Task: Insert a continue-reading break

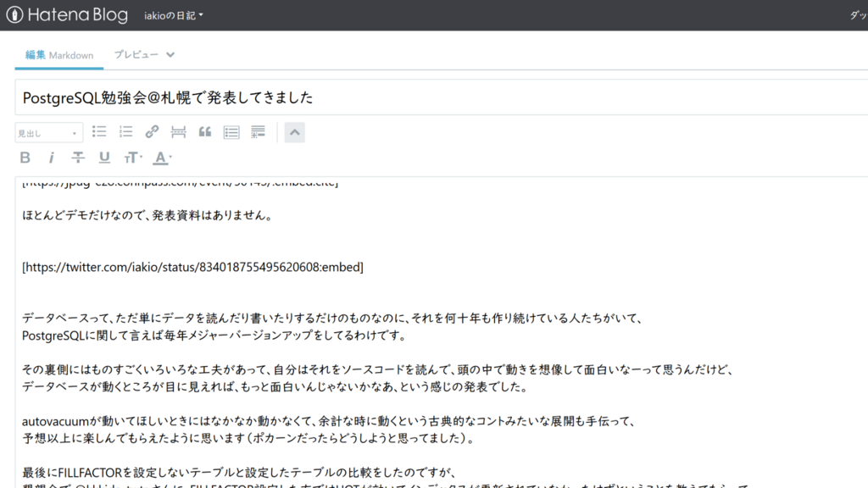Action: 178,131
